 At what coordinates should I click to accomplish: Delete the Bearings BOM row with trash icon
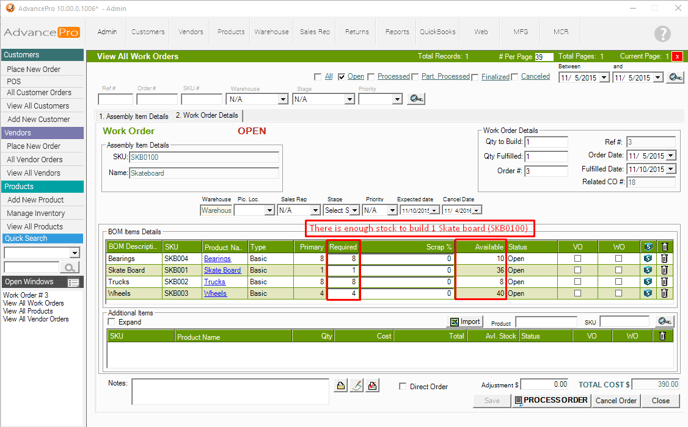(665, 259)
